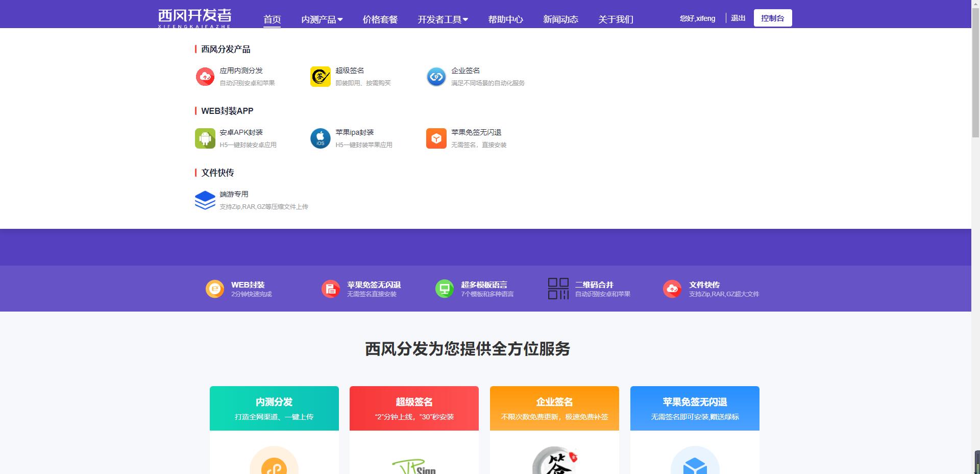Screen dimensions: 980x474
Task: Click the 控制台 button
Action: point(772,18)
